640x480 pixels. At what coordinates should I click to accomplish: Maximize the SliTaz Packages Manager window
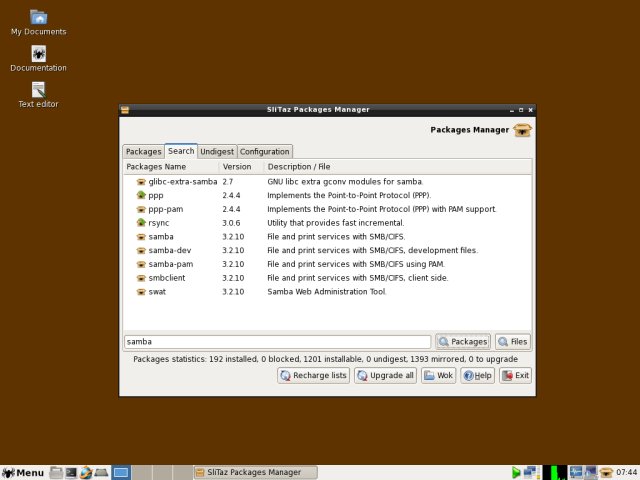pos(521,110)
